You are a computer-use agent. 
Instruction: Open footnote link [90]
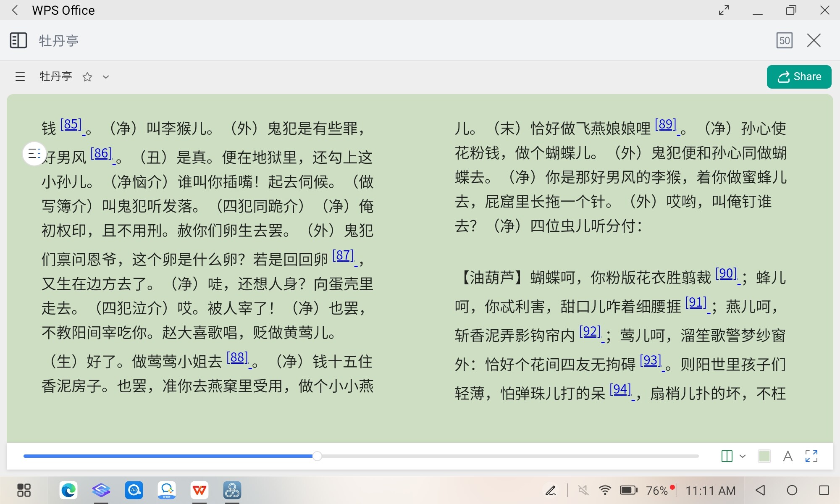pyautogui.click(x=726, y=274)
